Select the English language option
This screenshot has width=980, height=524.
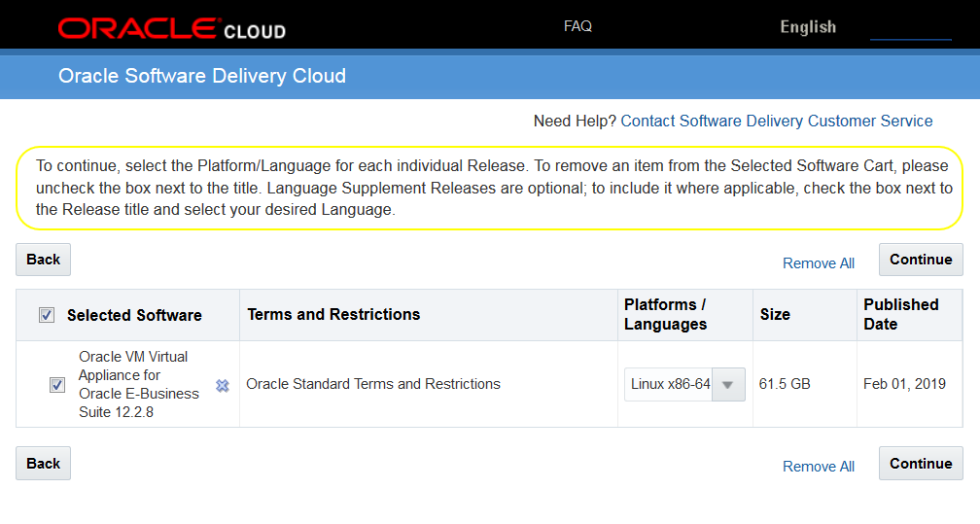click(807, 27)
